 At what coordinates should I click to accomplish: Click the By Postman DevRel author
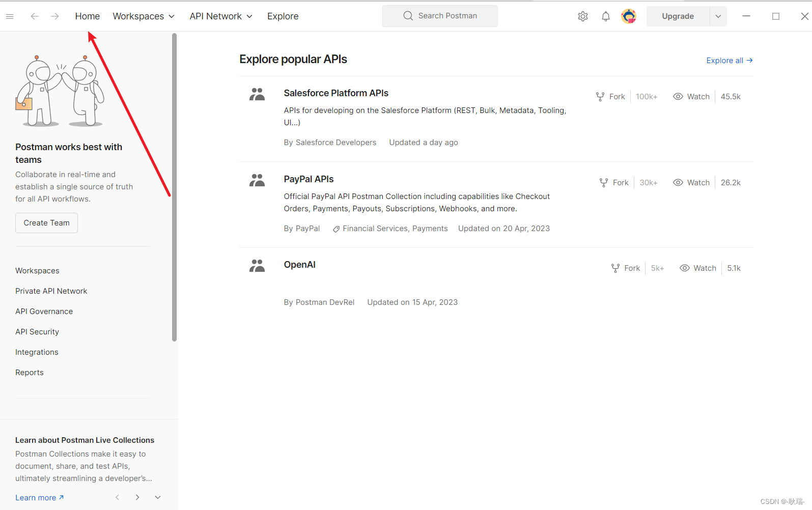coord(319,302)
